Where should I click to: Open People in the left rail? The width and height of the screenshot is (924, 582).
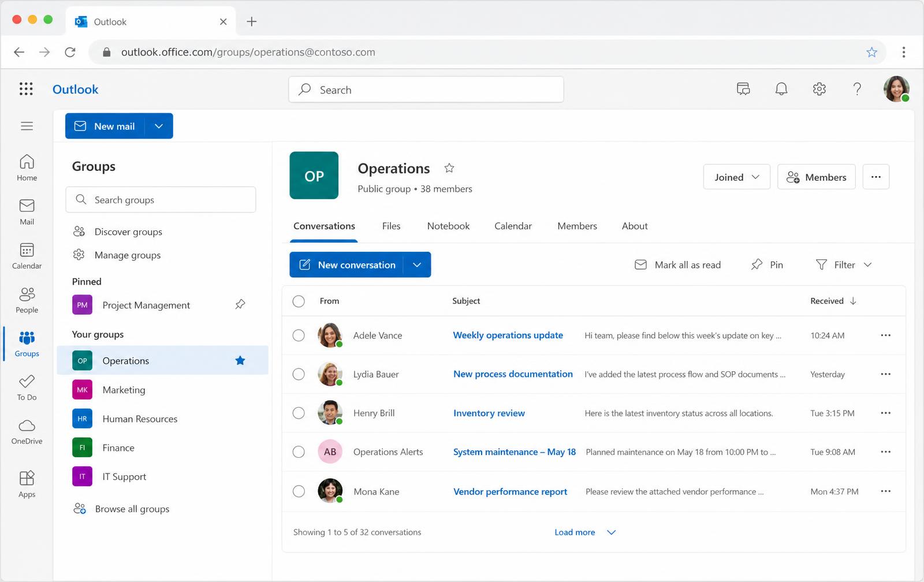tap(27, 300)
